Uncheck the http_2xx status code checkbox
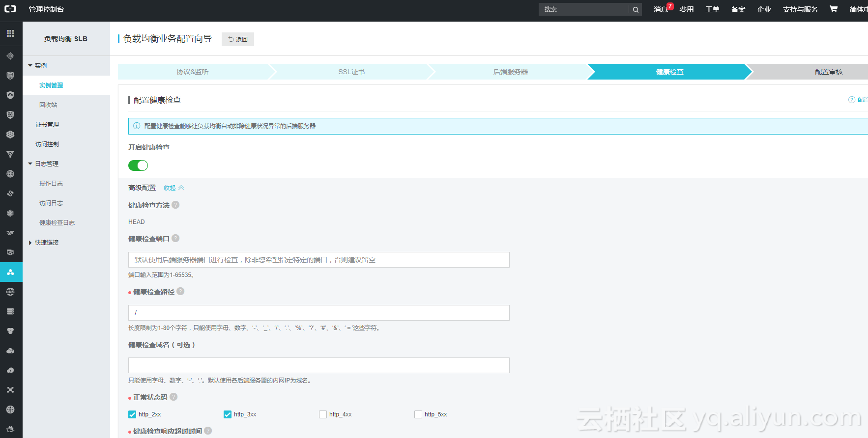 (x=132, y=414)
